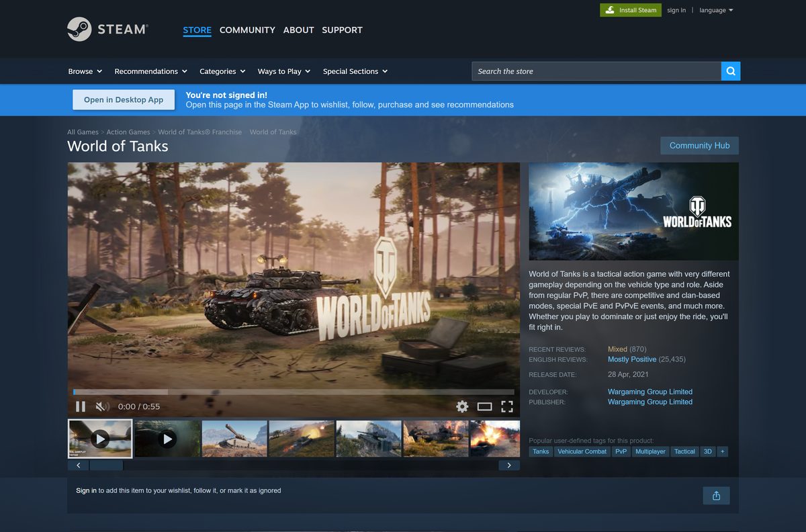Image resolution: width=806 pixels, height=532 pixels.
Task: Click the video progress bar
Action: pos(294,392)
